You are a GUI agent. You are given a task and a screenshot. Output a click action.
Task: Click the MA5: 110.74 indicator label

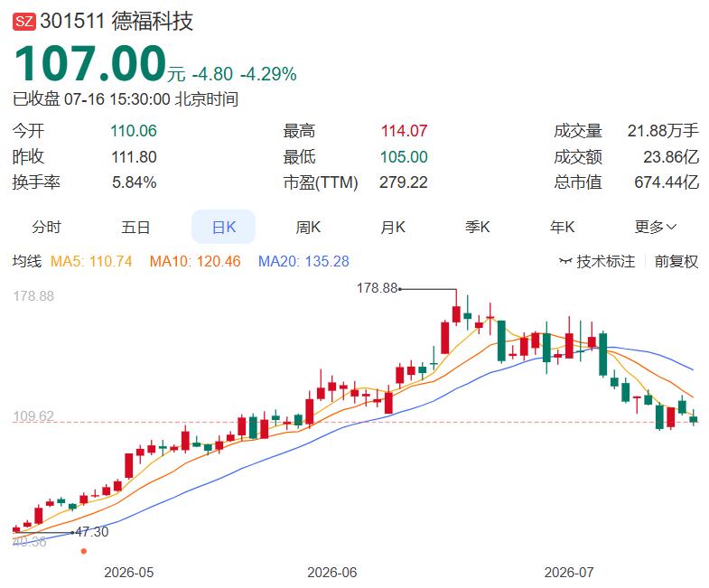[x=91, y=261]
